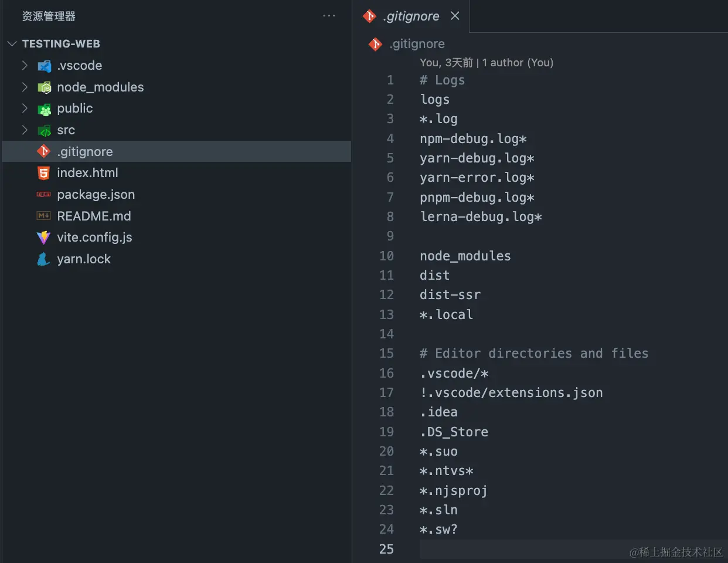The width and height of the screenshot is (728, 563).
Task: Open the git blame author CodeLens
Action: pos(487,63)
